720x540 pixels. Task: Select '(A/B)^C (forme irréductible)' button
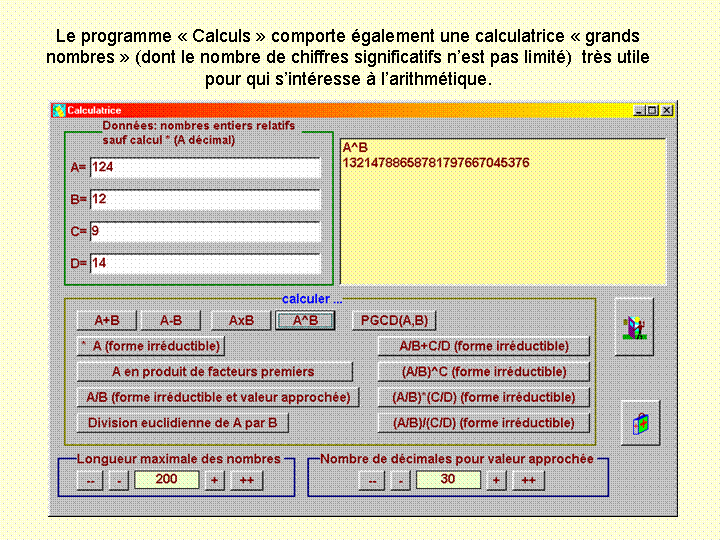483,372
